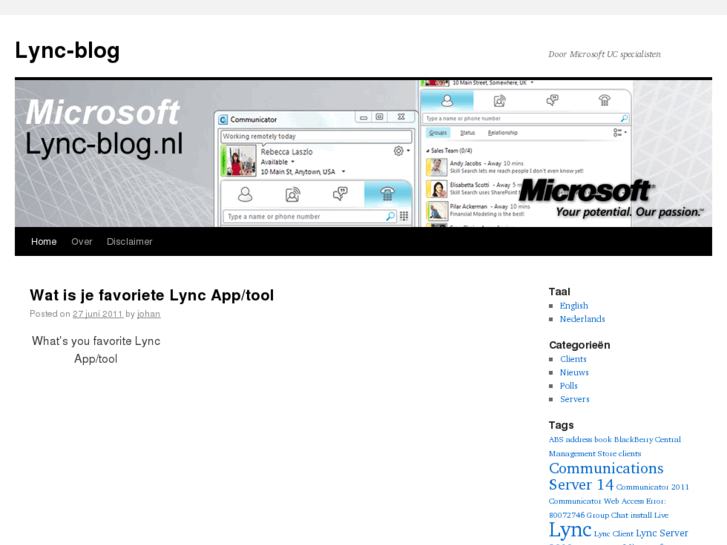Select the lowercase 'clients' tag in Tags
The width and height of the screenshot is (727, 545).
(x=630, y=454)
